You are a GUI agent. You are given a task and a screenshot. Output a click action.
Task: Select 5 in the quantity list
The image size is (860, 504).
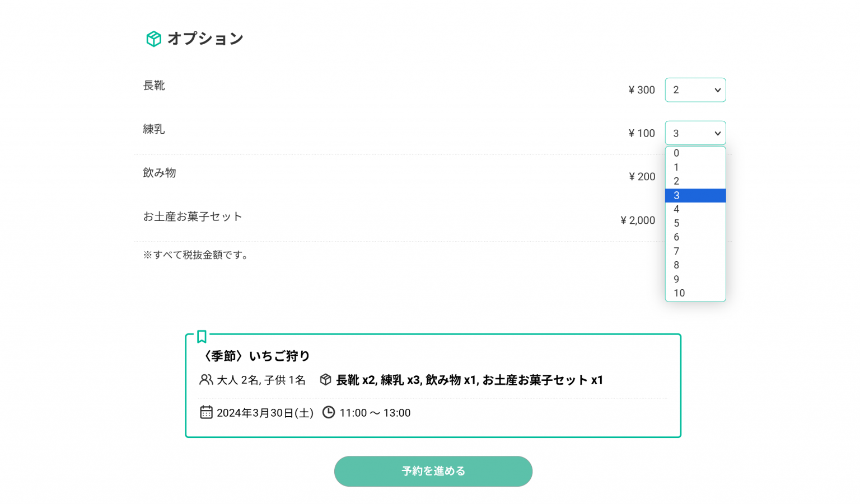(695, 223)
